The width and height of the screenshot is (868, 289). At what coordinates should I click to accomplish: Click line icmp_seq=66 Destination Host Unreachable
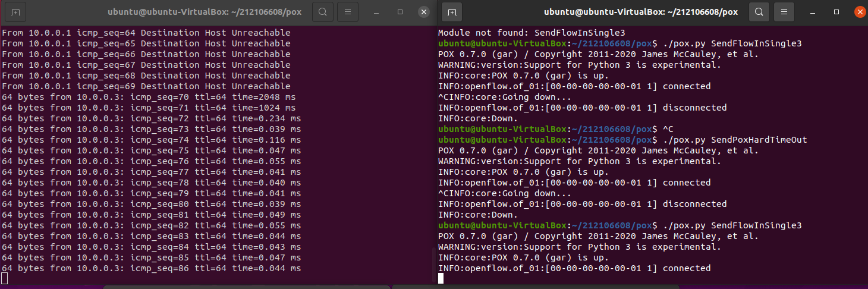point(146,54)
